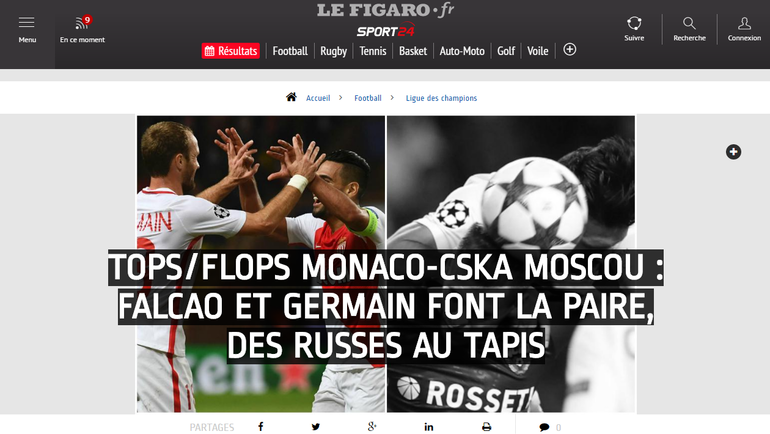The width and height of the screenshot is (770, 434).
Task: Open the Recherche magnifier icon
Action: [x=689, y=23]
